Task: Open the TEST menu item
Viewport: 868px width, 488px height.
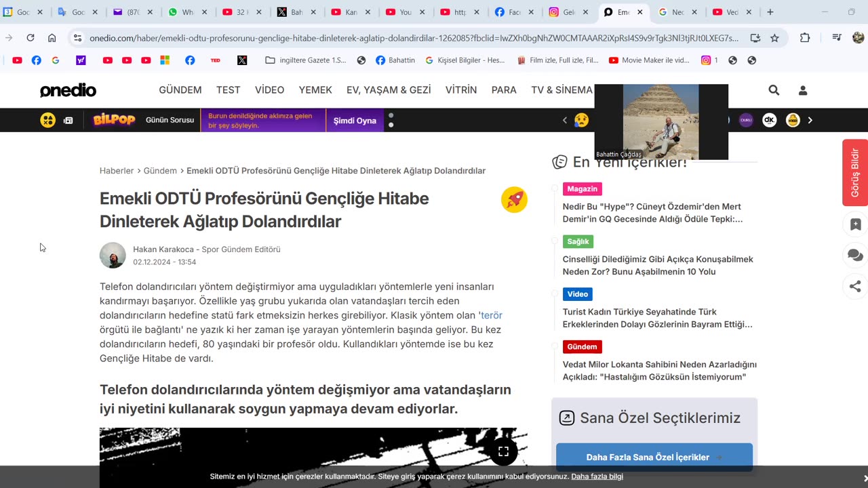Action: (x=229, y=90)
